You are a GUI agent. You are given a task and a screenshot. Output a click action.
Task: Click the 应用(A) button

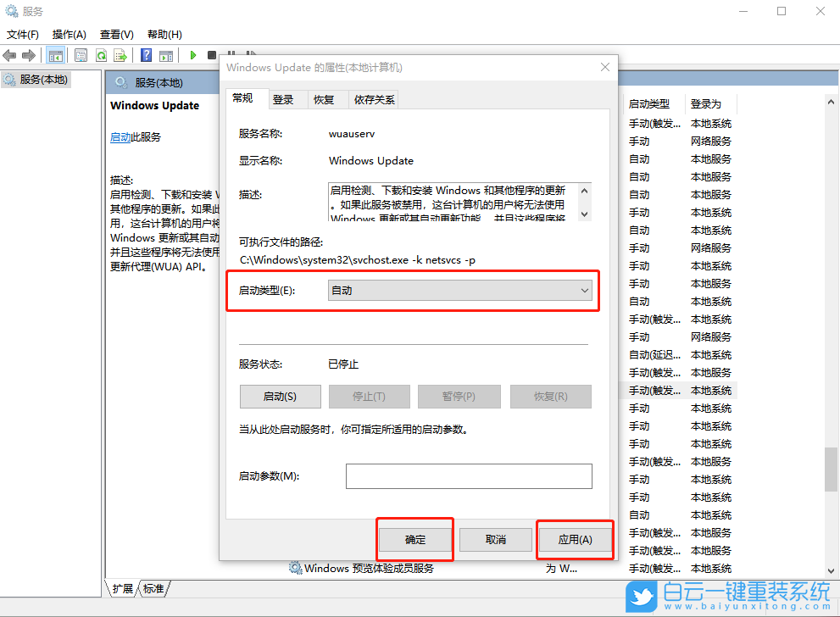click(574, 539)
